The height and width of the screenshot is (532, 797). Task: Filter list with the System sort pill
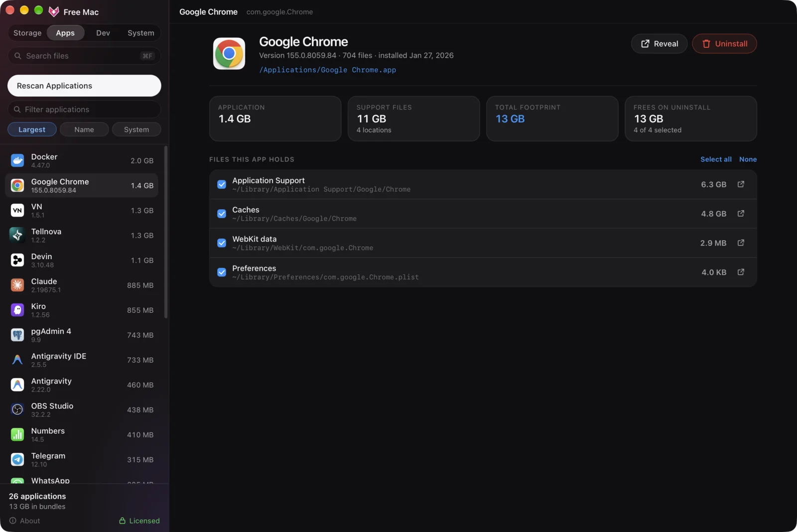[136, 130]
